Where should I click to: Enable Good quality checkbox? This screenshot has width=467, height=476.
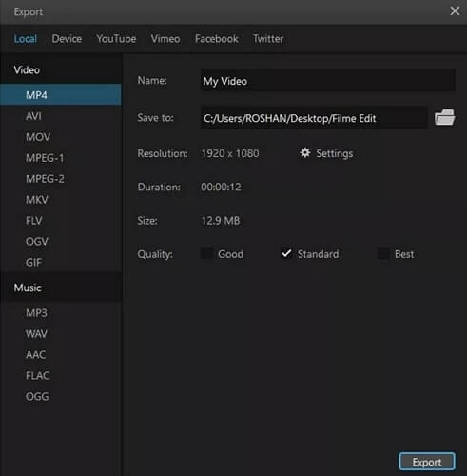click(x=207, y=253)
